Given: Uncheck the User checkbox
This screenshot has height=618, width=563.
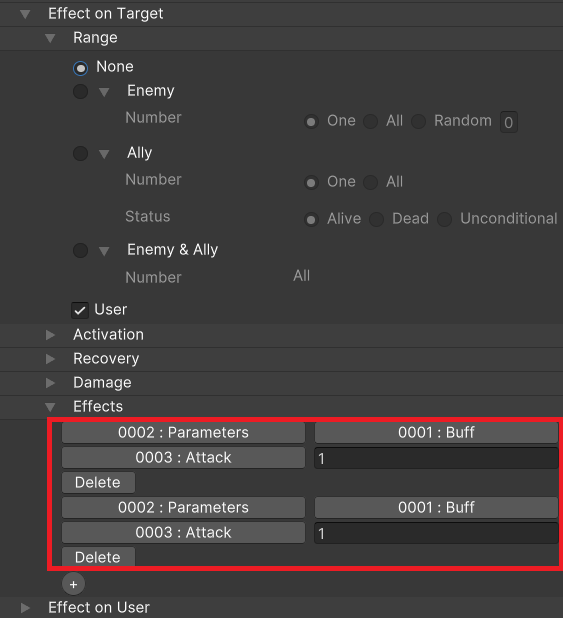Looking at the screenshot, I should (x=80, y=310).
